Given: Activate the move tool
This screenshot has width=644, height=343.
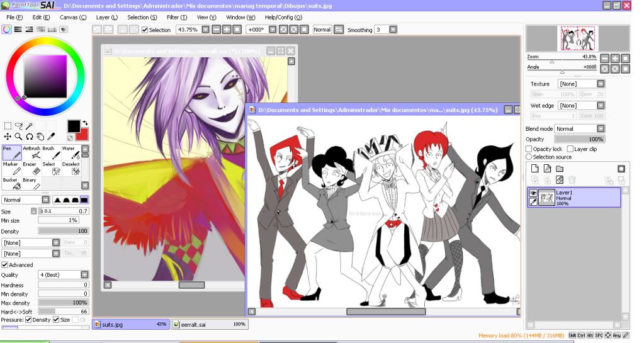Looking at the screenshot, I should tap(8, 137).
